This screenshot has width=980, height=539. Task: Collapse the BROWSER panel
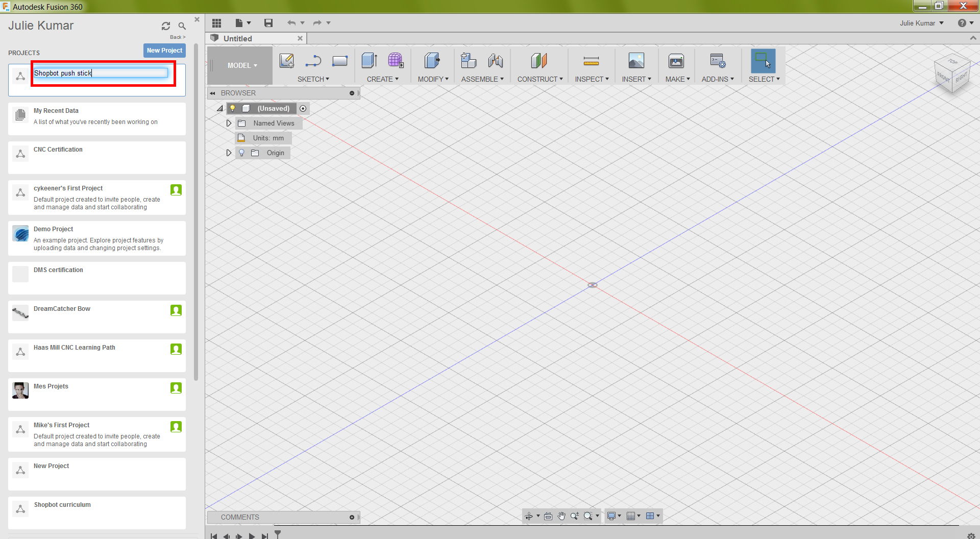212,93
